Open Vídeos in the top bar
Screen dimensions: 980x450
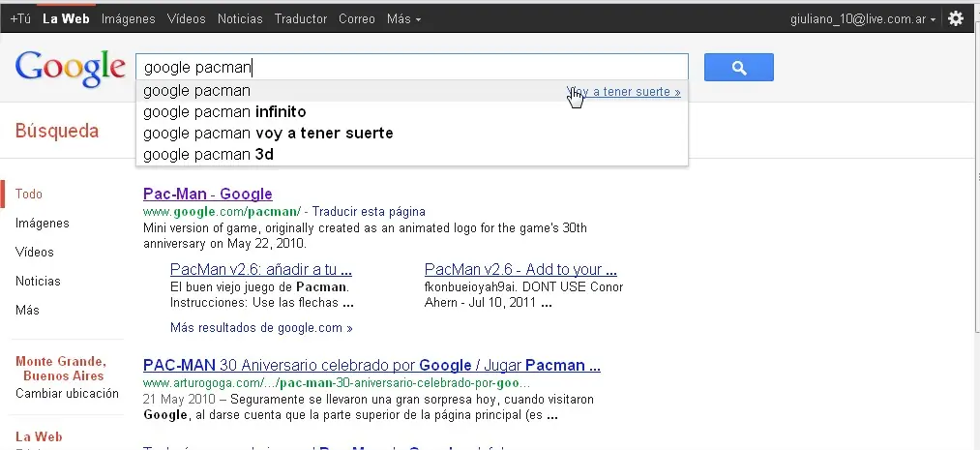187,18
